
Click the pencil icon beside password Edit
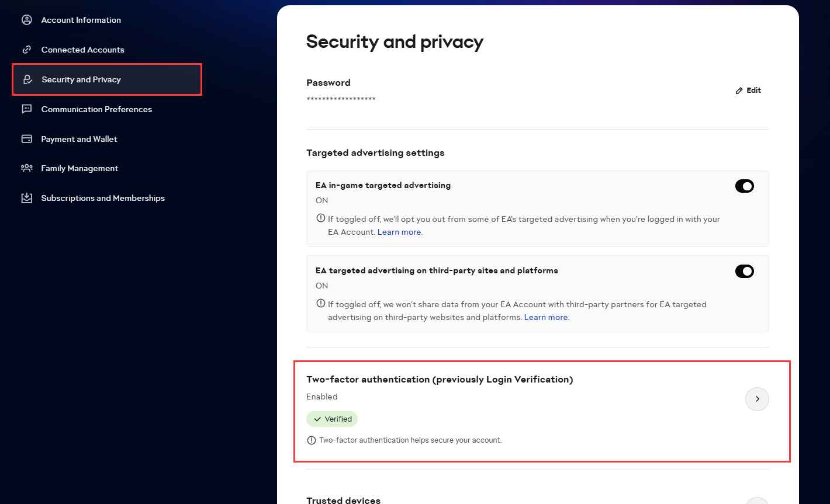[x=739, y=91]
